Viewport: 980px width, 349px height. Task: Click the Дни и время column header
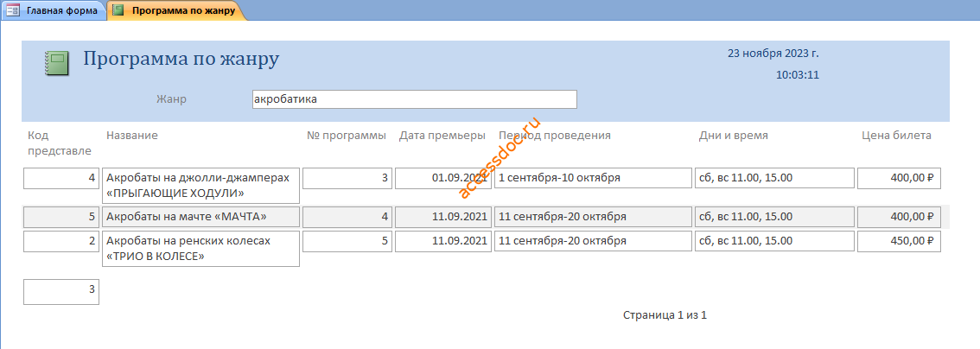pos(733,136)
